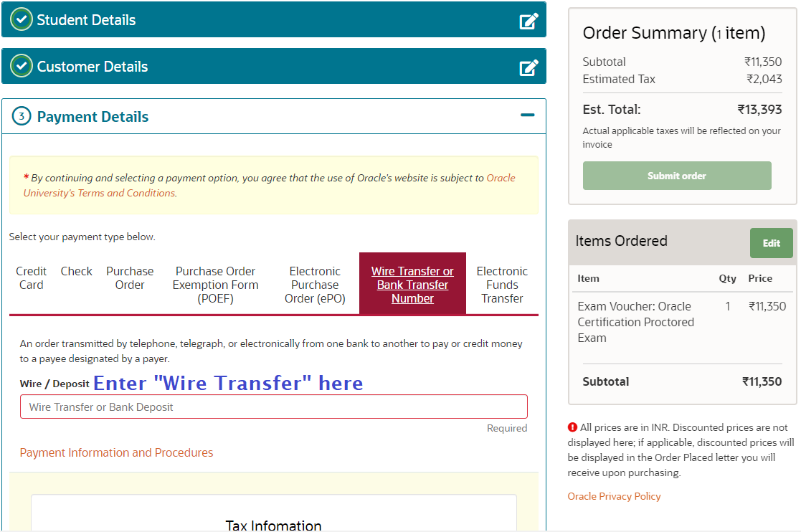Collapse the Payment Details section
The image size is (801, 532).
pos(528,115)
